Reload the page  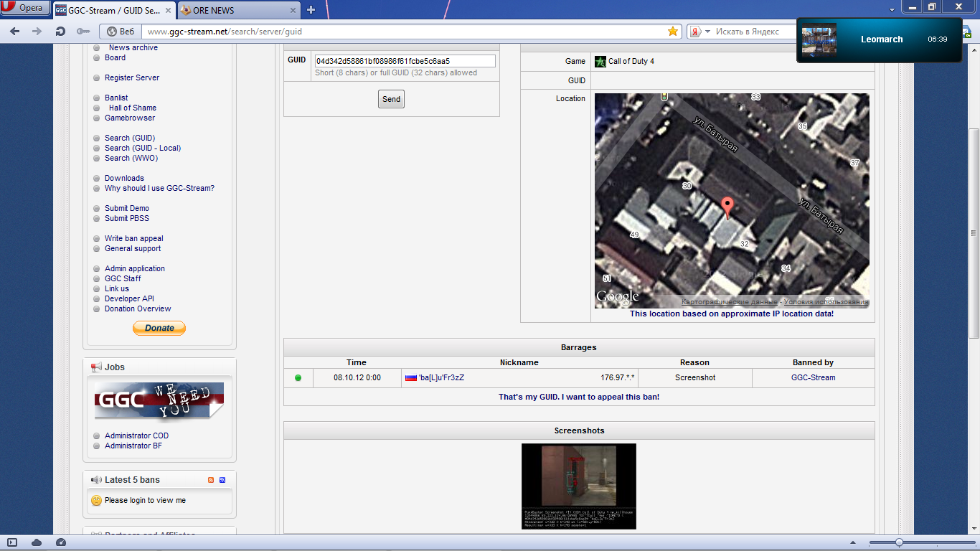tap(60, 32)
